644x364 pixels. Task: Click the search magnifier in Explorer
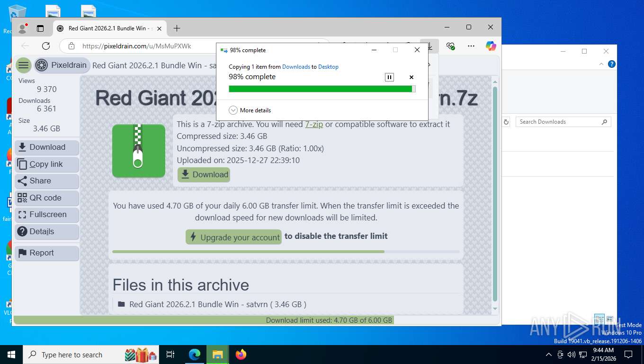(604, 122)
